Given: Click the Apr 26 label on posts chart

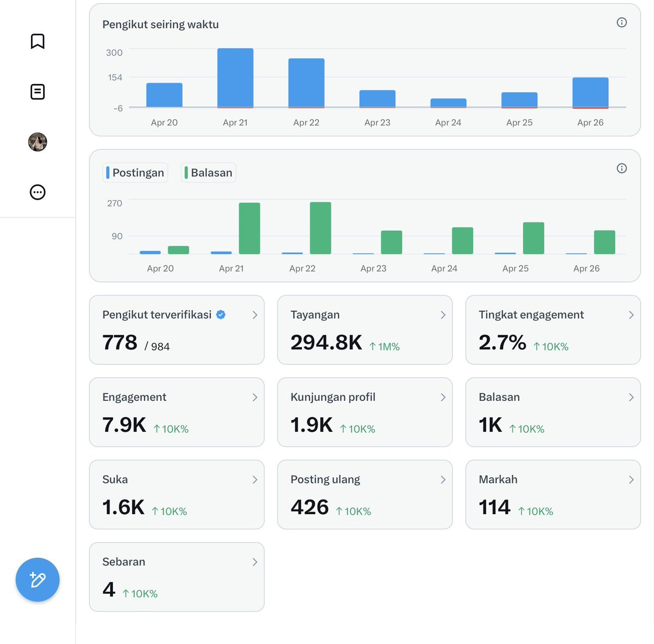Looking at the screenshot, I should click(x=586, y=268).
